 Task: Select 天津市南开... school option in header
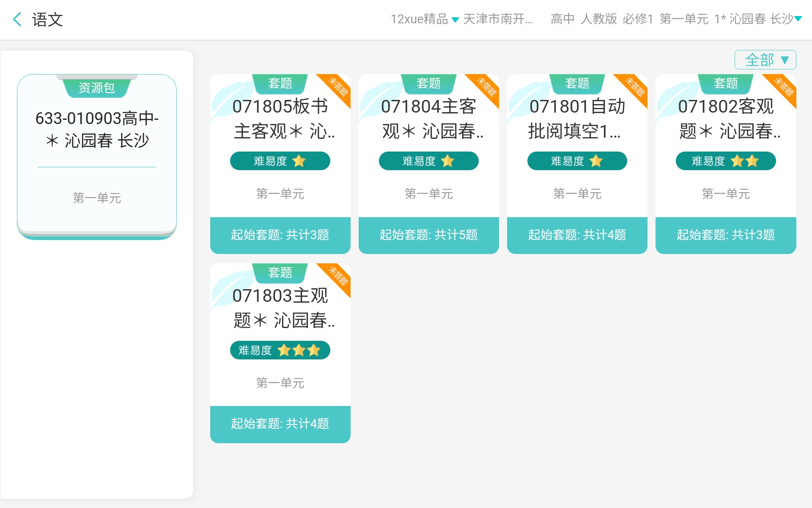pyautogui.click(x=498, y=19)
